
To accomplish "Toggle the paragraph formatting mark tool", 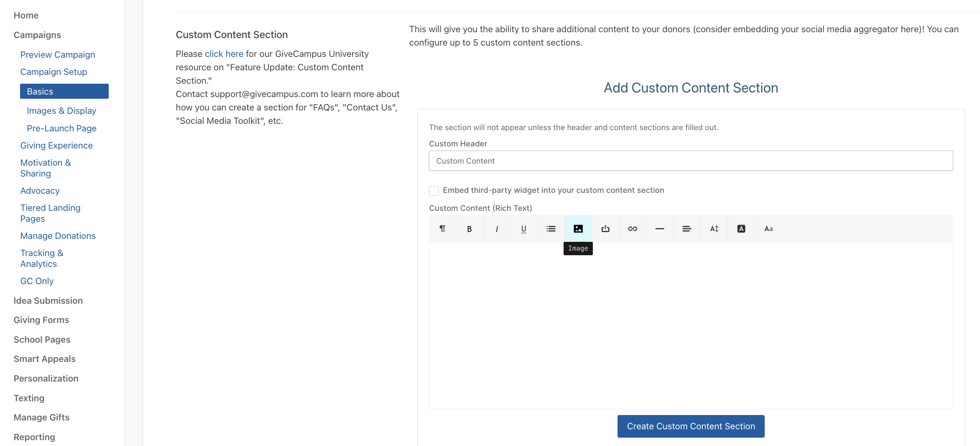I will click(442, 228).
